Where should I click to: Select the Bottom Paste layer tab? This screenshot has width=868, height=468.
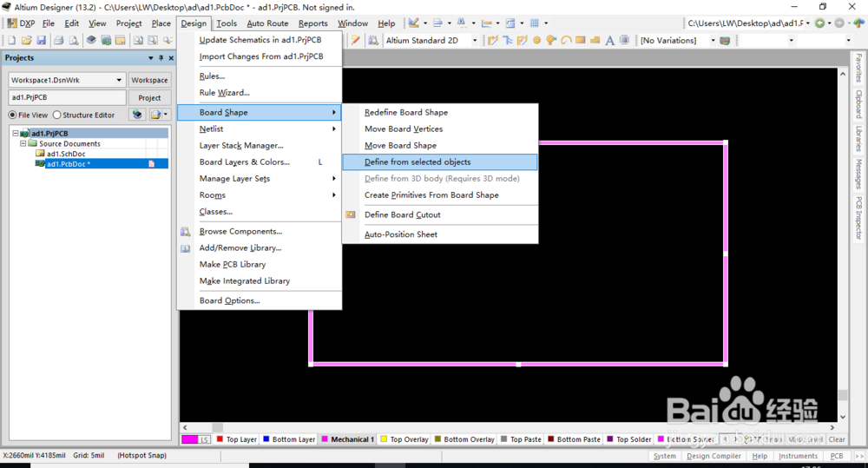(x=574, y=439)
